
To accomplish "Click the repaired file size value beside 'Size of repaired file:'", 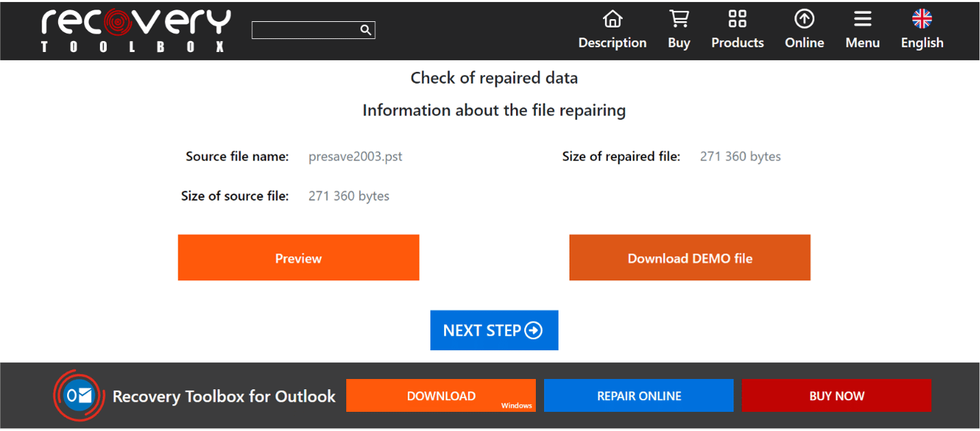I will pos(740,156).
